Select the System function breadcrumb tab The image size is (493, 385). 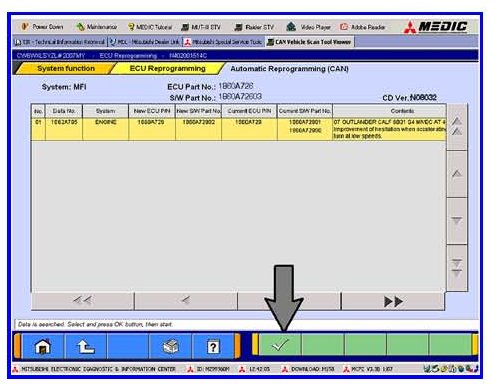pyautogui.click(x=66, y=68)
